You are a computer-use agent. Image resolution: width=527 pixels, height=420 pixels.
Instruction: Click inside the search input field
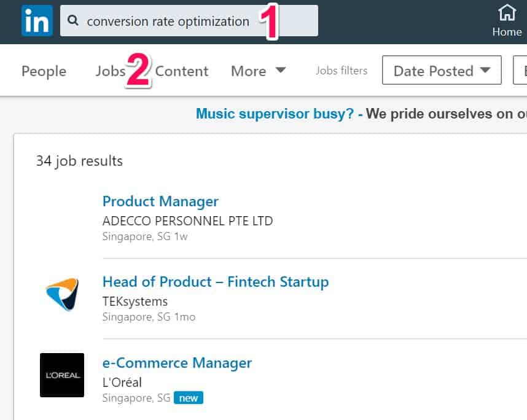point(184,20)
